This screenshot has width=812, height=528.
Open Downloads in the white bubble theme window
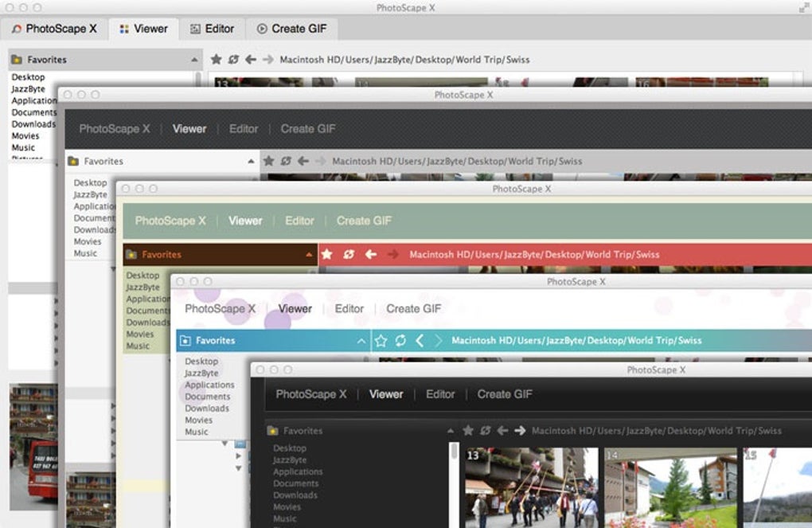tap(207, 409)
